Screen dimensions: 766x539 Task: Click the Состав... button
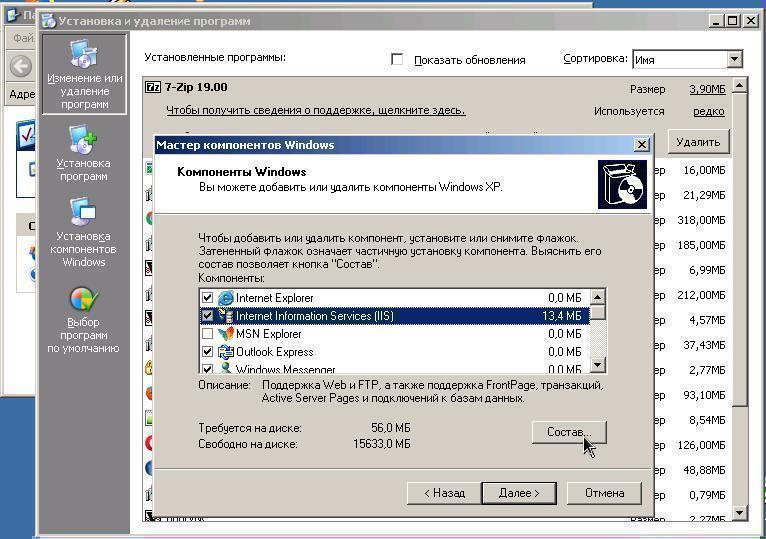(569, 432)
